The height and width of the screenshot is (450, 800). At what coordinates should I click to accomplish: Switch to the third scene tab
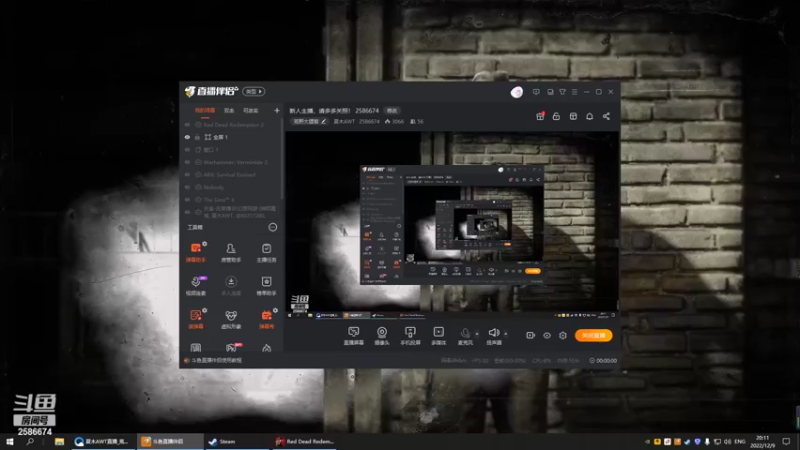[251, 110]
